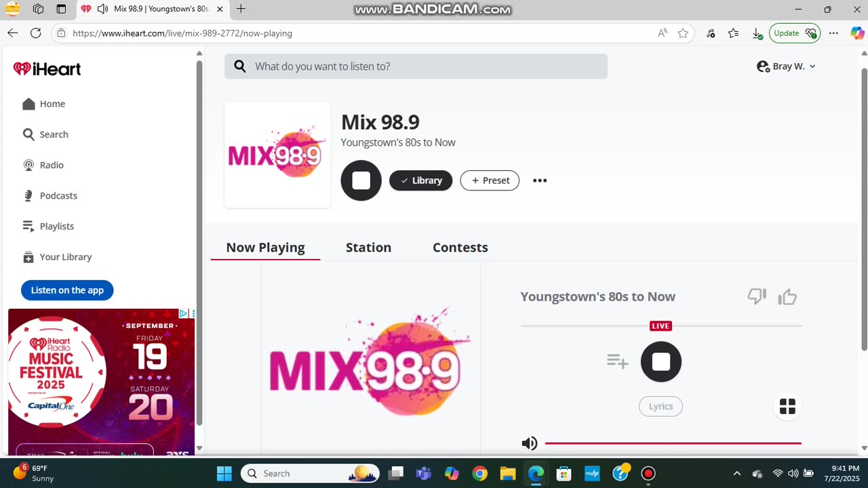Switch to the Now Playing tab

point(265,247)
